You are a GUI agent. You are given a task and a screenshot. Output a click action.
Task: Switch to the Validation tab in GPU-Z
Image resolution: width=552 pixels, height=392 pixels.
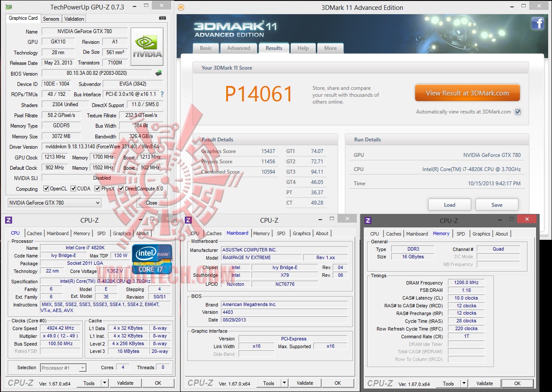[x=74, y=19]
